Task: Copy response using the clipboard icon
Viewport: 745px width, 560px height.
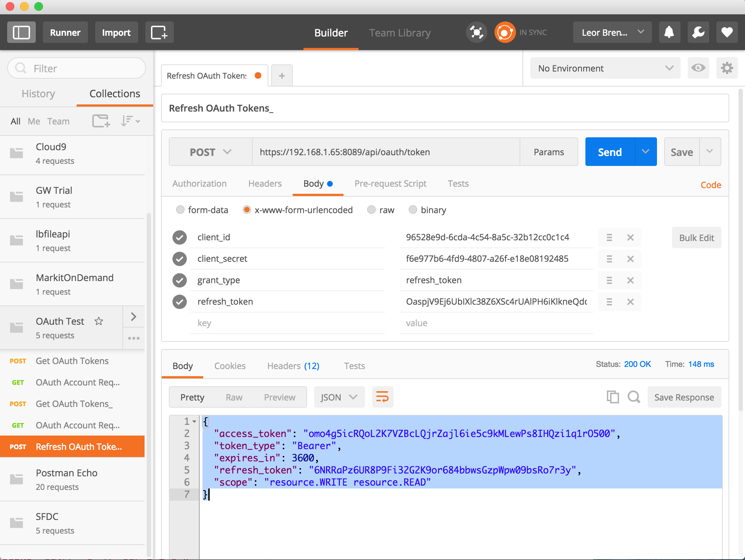Action: 613,397
